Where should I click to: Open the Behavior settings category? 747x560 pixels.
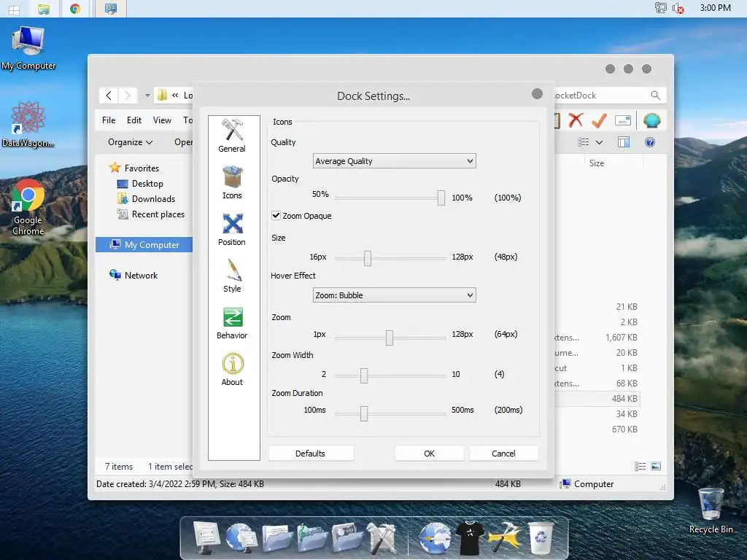point(232,323)
